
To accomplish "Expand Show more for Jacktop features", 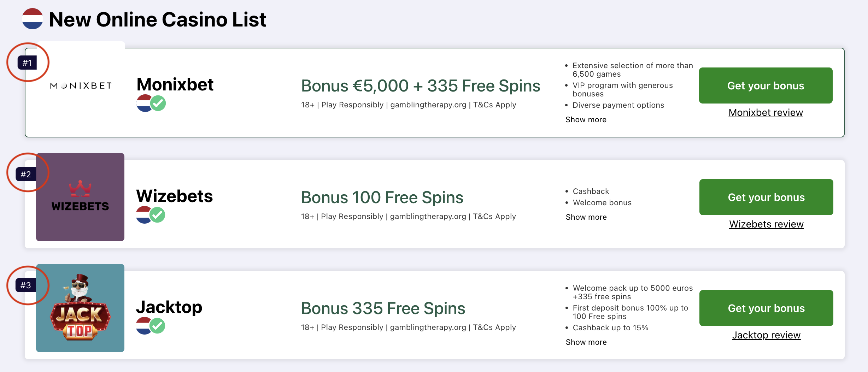I will pyautogui.click(x=586, y=342).
